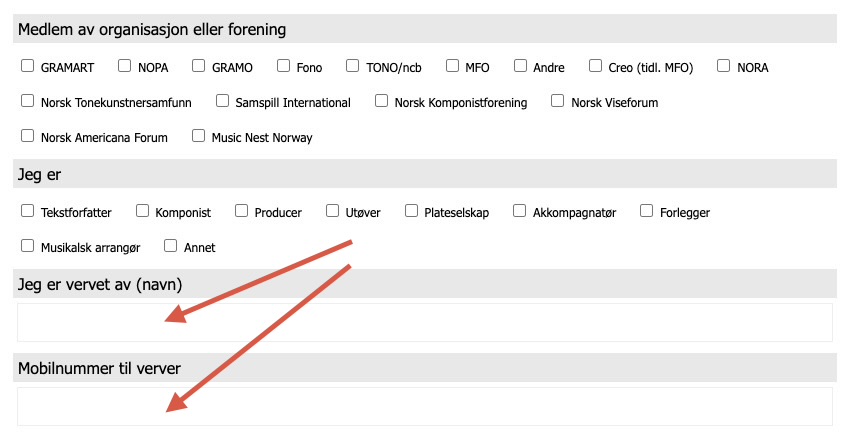Check the Komponist role checkbox
Screen dimensions: 846x435
pyautogui.click(x=143, y=211)
